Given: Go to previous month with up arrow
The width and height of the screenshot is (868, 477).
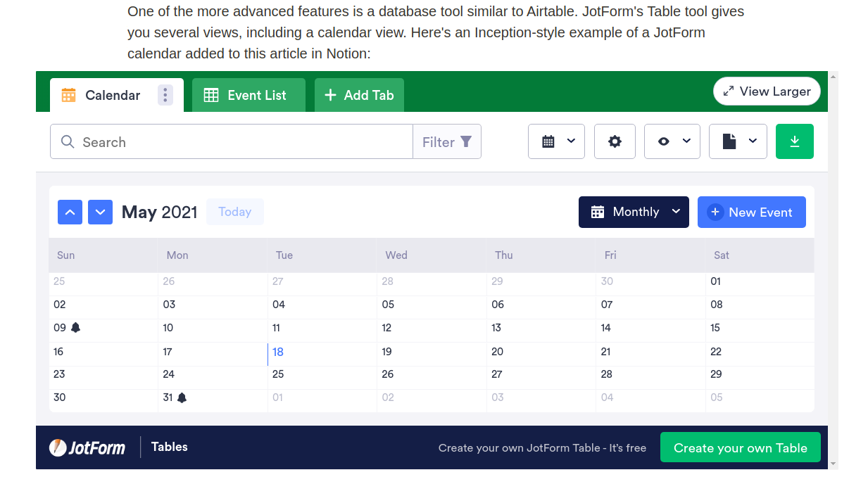Looking at the screenshot, I should 70,212.
